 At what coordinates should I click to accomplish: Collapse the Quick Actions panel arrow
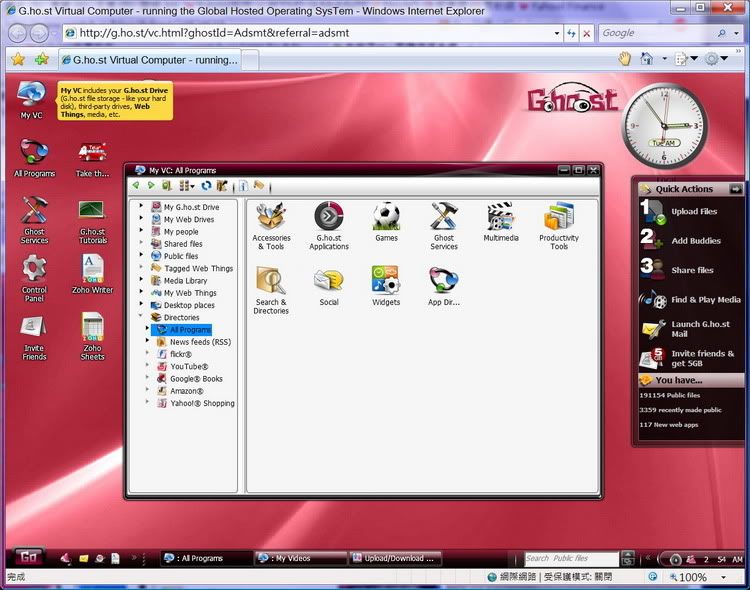(735, 189)
